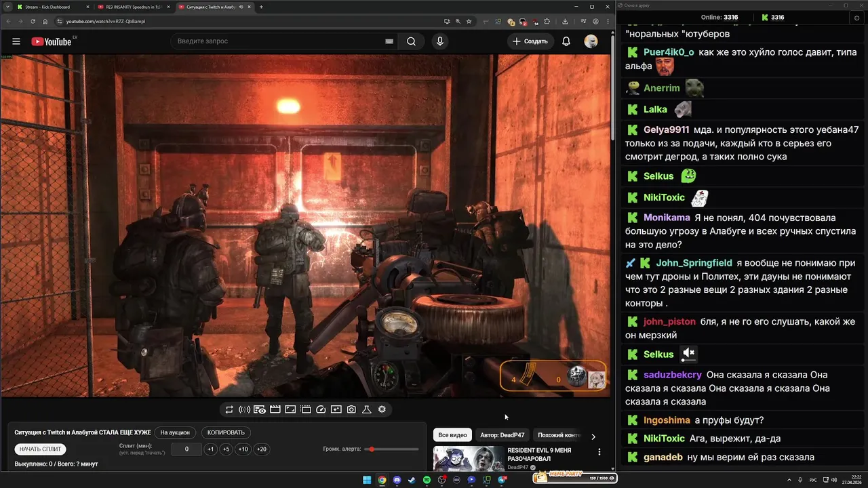Open the on-screen keyboard icon in search box
Screen dimensions: 868x488
(389, 41)
